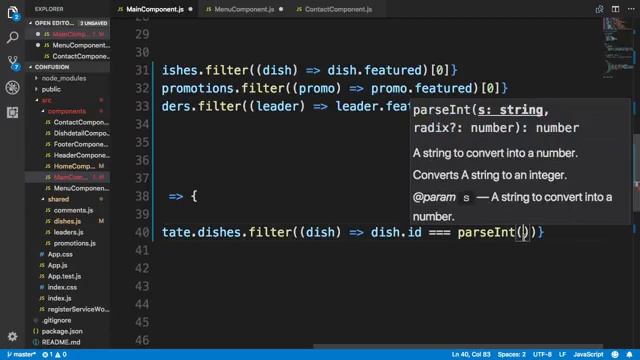Viewport: 640px width, 360px height.
Task: Open App.test.js file
Action: point(68,276)
